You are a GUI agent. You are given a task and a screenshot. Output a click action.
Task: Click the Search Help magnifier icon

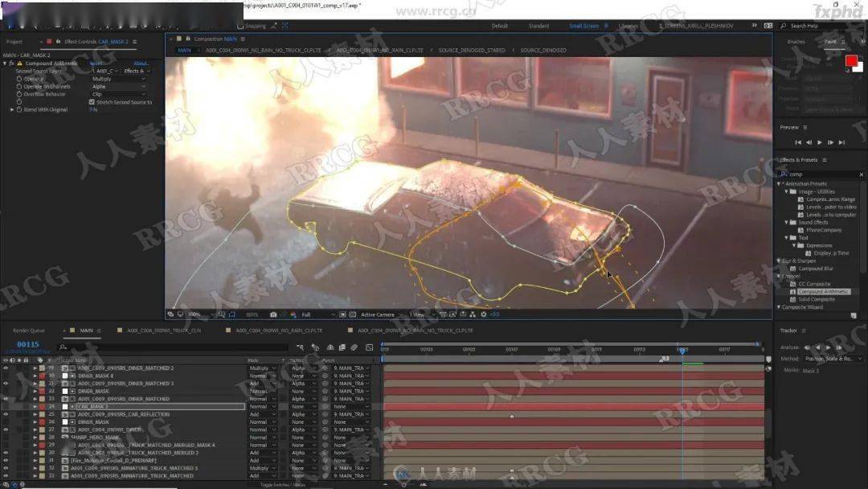coord(784,26)
